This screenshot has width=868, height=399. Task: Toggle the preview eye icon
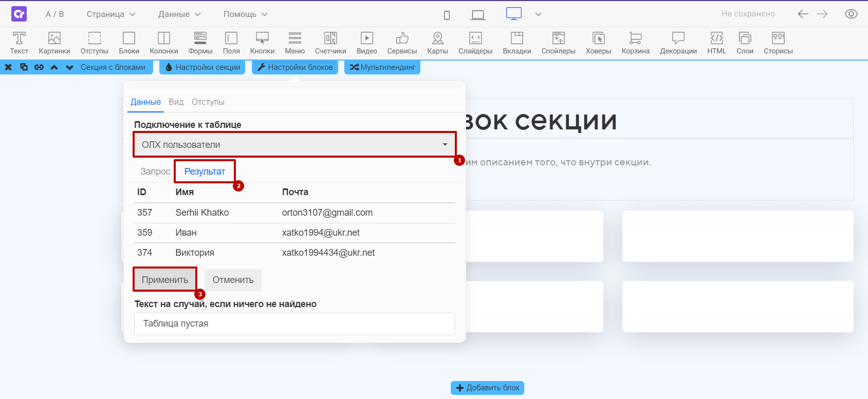click(851, 14)
